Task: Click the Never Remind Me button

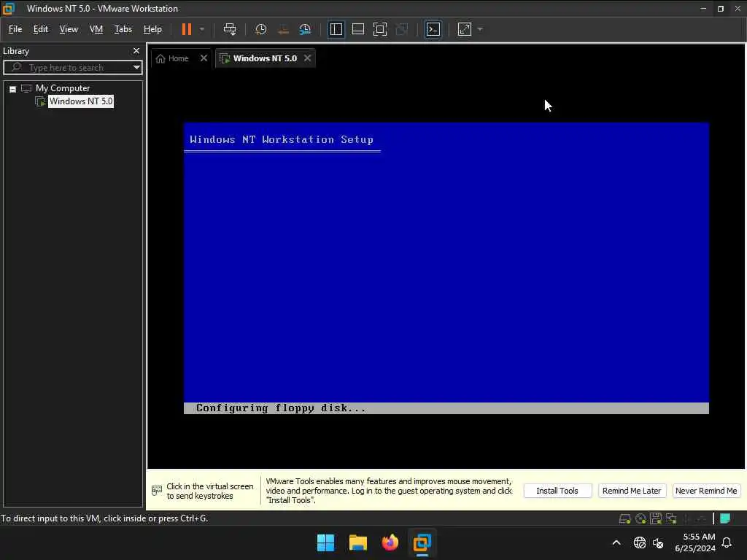Action: click(706, 491)
